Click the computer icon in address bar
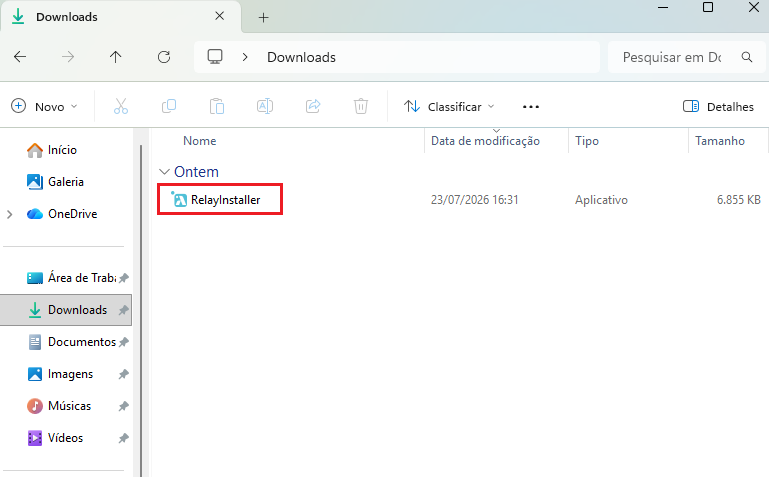 pyautogui.click(x=215, y=57)
